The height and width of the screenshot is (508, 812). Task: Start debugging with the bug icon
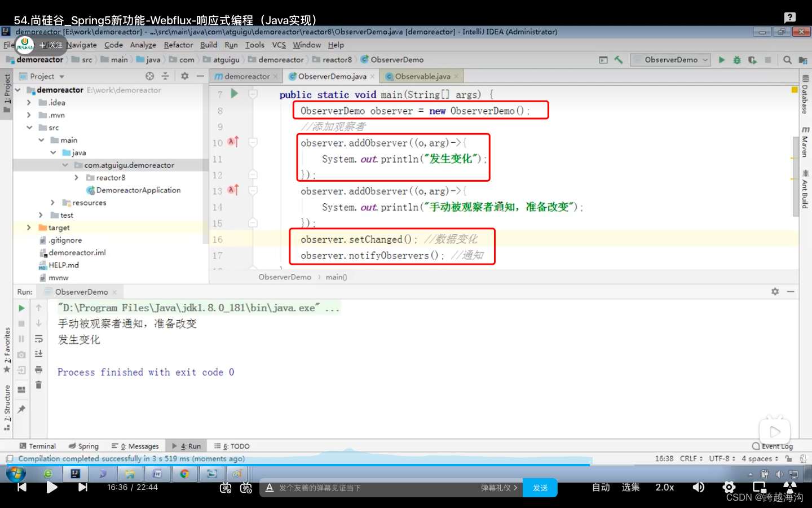[737, 60]
